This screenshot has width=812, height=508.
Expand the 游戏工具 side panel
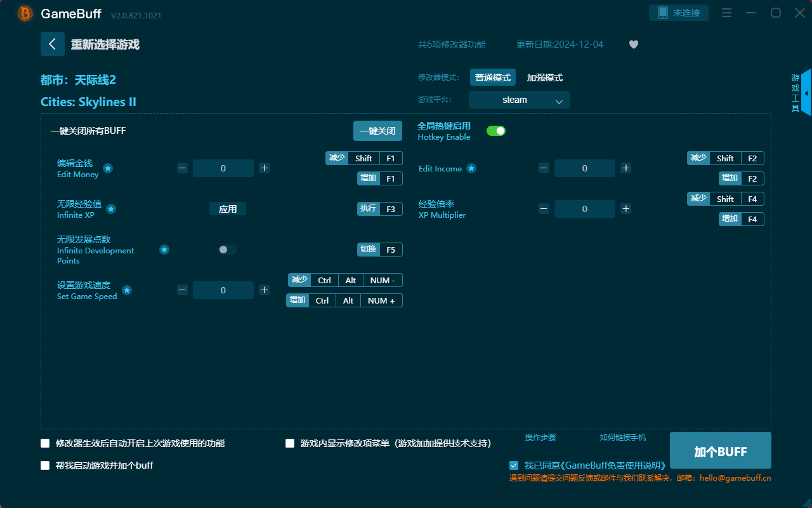pos(800,93)
